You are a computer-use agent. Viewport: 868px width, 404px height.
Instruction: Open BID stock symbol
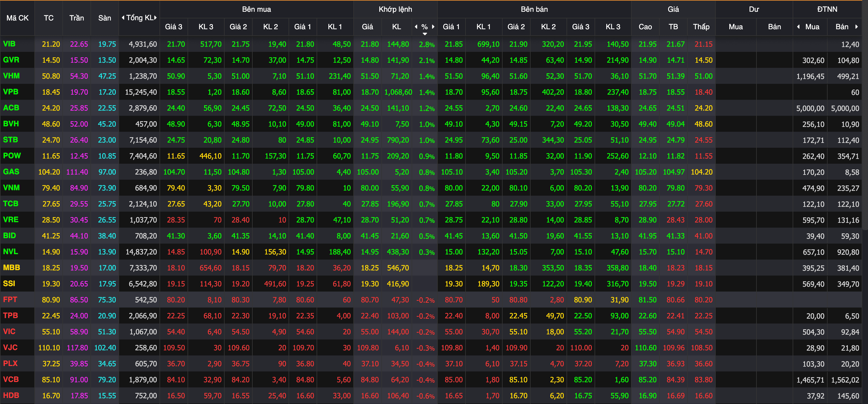(x=9, y=235)
